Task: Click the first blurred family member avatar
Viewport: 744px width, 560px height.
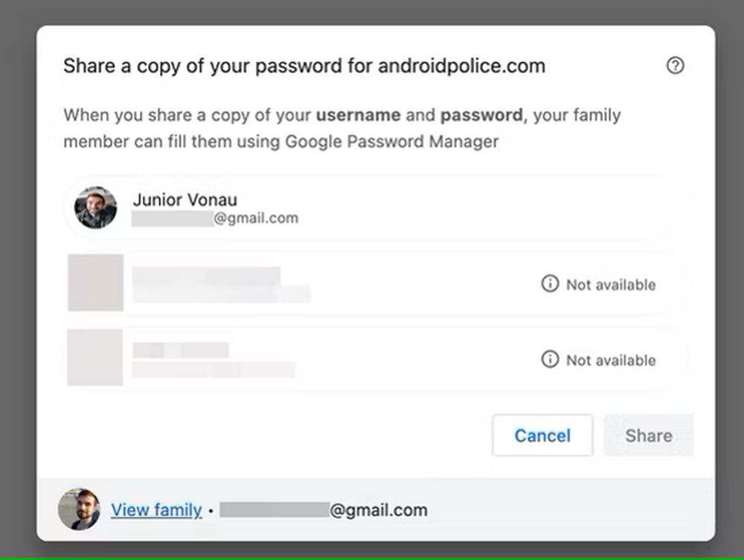Action: (95, 283)
